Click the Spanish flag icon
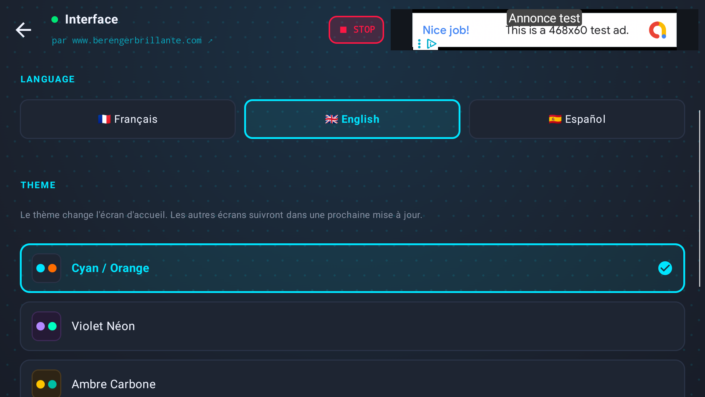The image size is (705, 397). click(x=555, y=119)
